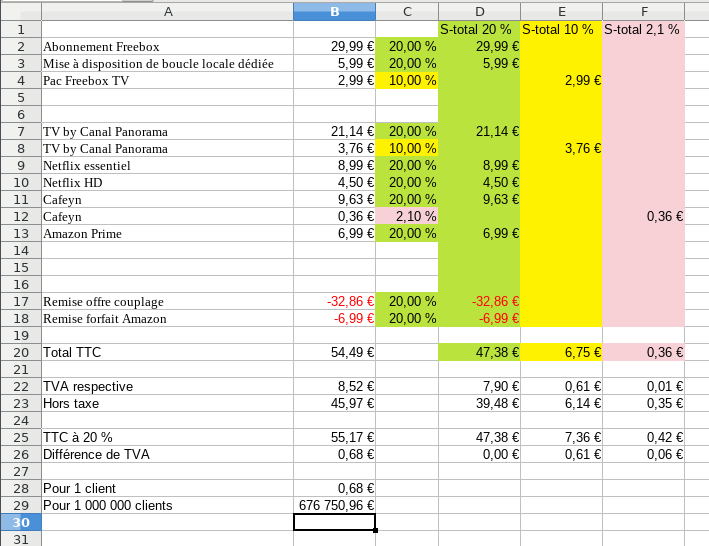This screenshot has height=546, width=709.
Task: Click the 'Pac Freebox TV' cell
Action: coord(167,80)
